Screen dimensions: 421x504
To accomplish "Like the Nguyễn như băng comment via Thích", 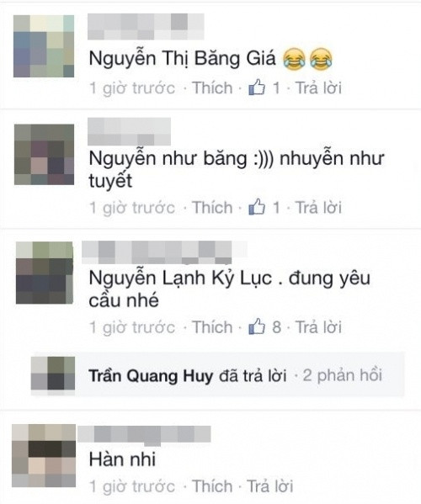I will (212, 207).
